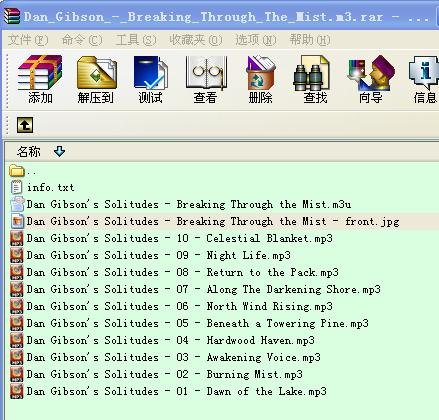439x420 pixels.
Task: Select '08 - Return to the Pack.mp3' name
Action: point(183,273)
